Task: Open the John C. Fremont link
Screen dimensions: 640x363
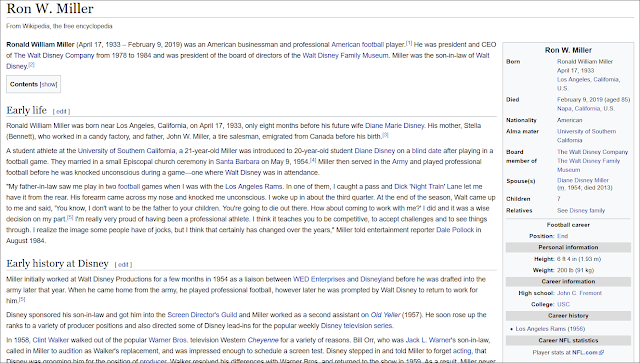Action: [x=579, y=293]
